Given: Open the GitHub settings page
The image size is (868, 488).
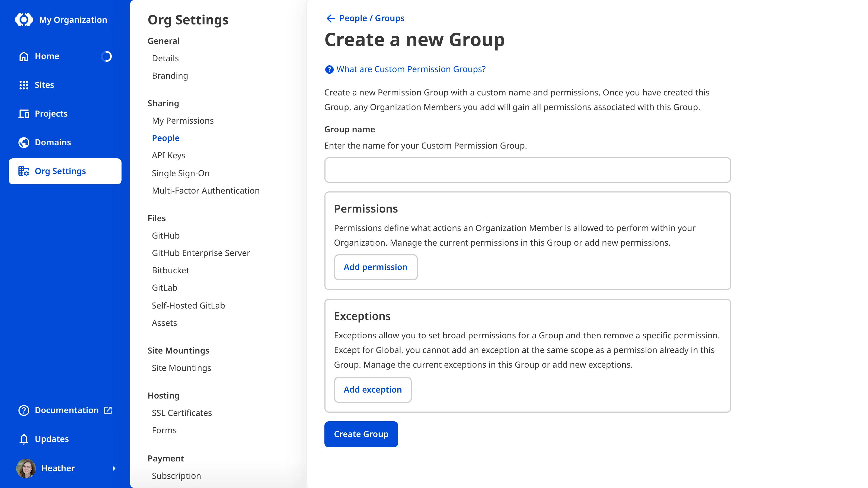Looking at the screenshot, I should 165,236.
